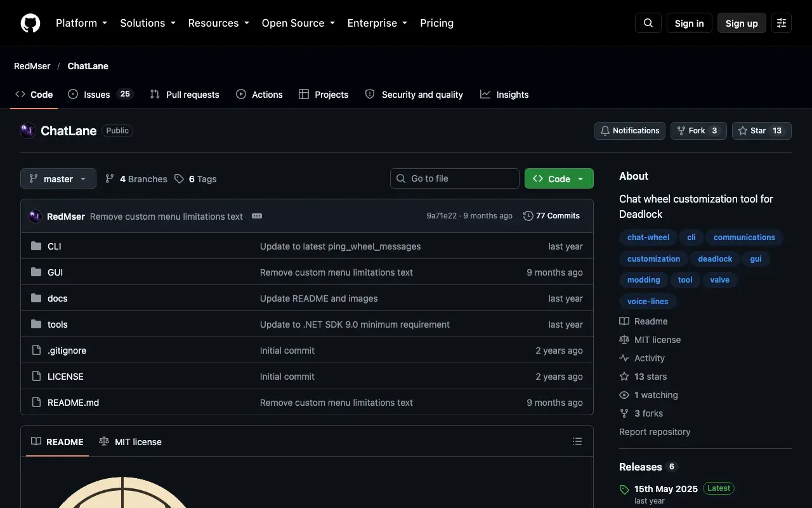Open the master branch selector
Viewport: 812px width, 508px height.
pyautogui.click(x=58, y=178)
